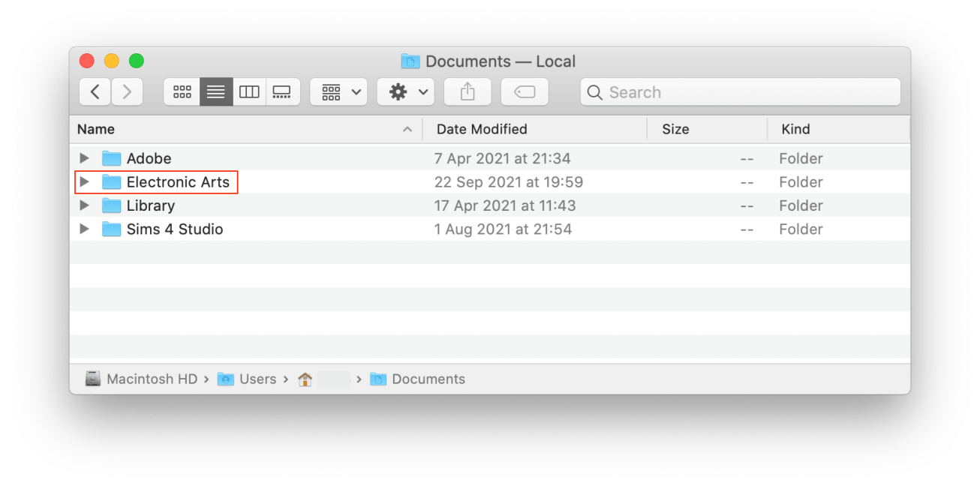Click the Tags button in the toolbar
The image size is (980, 486).
point(524,91)
